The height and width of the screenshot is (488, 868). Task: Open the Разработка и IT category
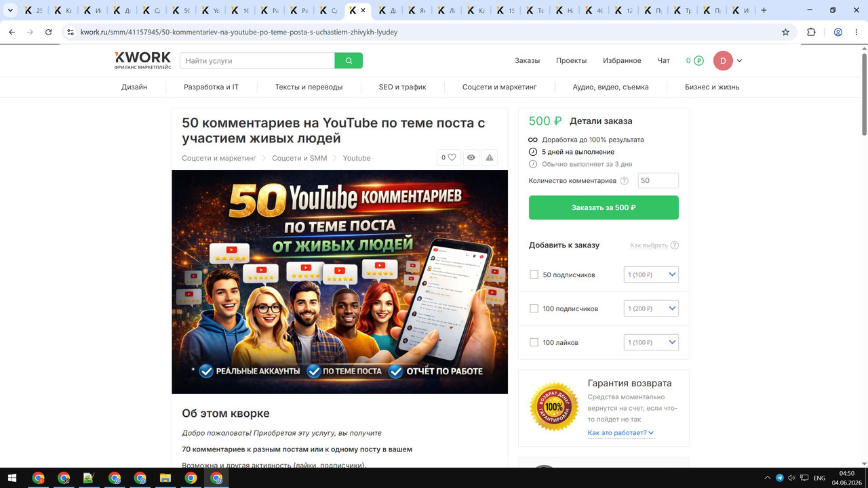click(x=212, y=87)
